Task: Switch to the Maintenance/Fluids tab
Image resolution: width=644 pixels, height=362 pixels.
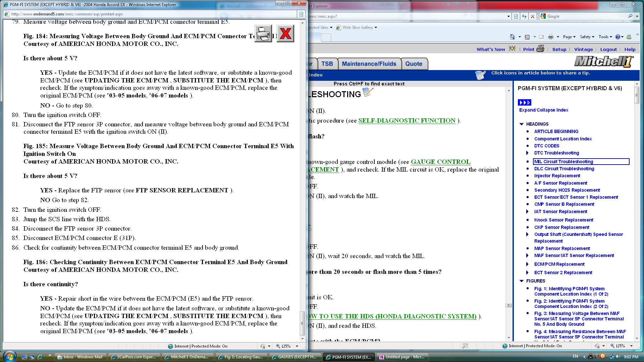Action: coord(369,64)
